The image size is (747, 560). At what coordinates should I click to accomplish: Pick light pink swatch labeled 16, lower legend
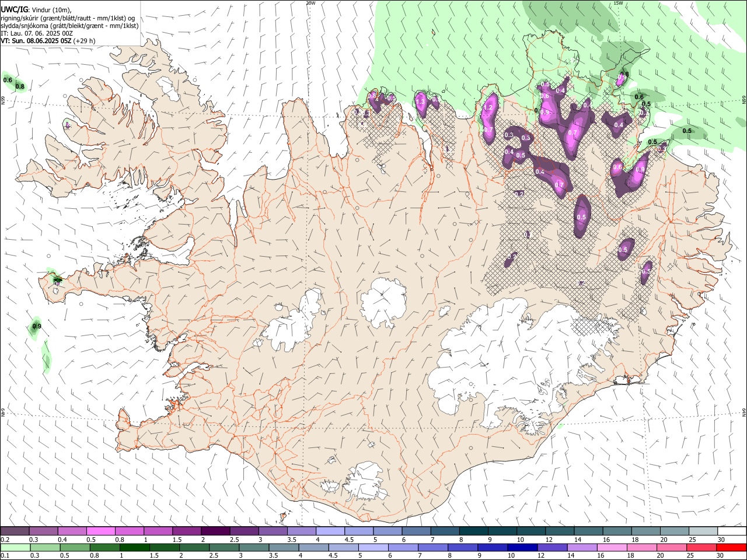tap(611, 547)
